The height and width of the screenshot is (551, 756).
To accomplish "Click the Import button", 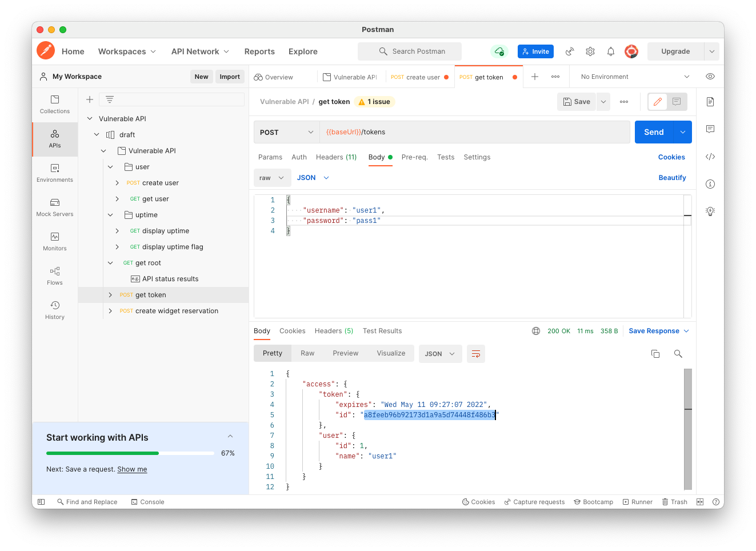I will pos(230,77).
